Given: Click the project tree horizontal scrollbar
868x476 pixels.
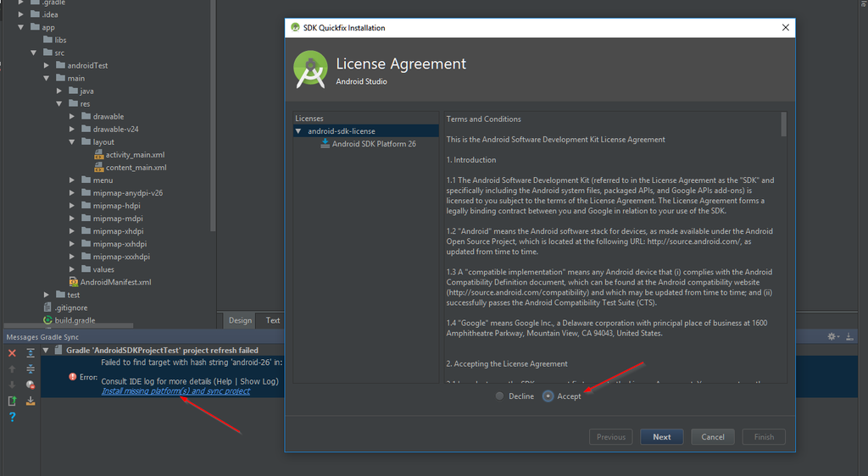Looking at the screenshot, I should click(x=69, y=325).
